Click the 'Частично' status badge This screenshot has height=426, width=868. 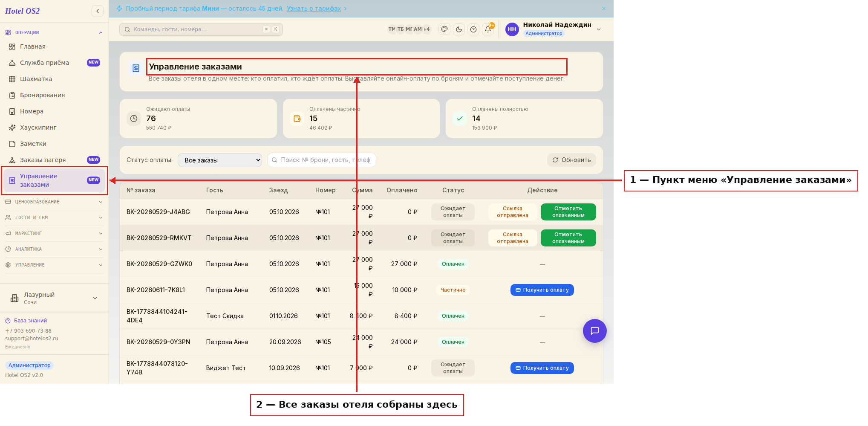pyautogui.click(x=453, y=290)
